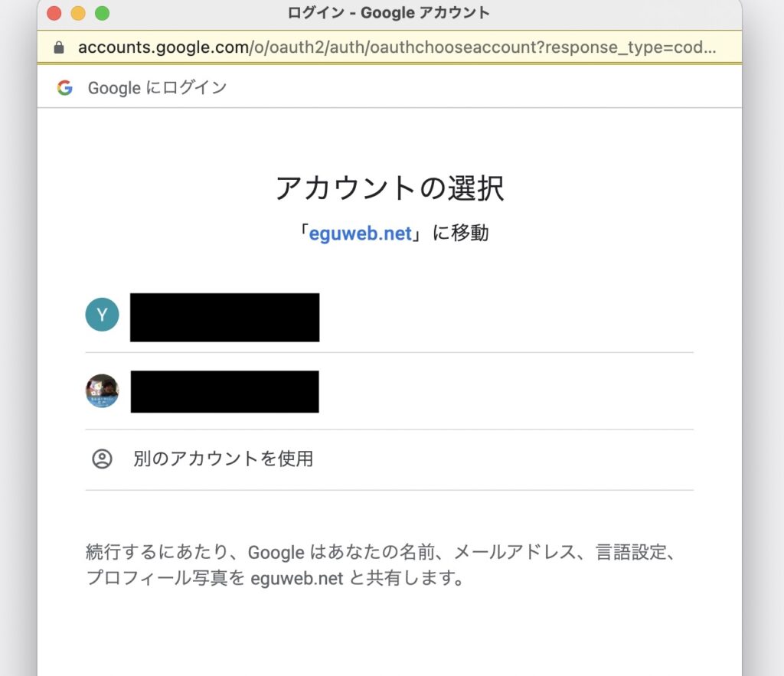Close the Google login window
Screen dimensions: 784x676
coord(54,13)
